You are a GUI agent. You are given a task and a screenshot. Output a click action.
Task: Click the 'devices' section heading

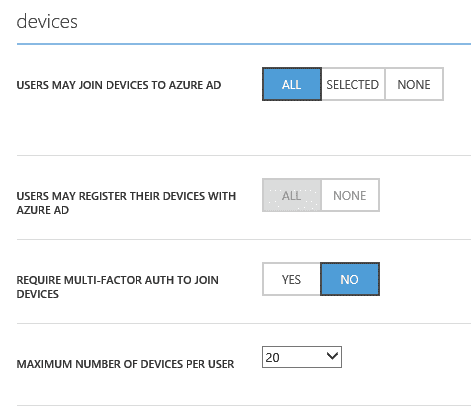[x=47, y=22]
